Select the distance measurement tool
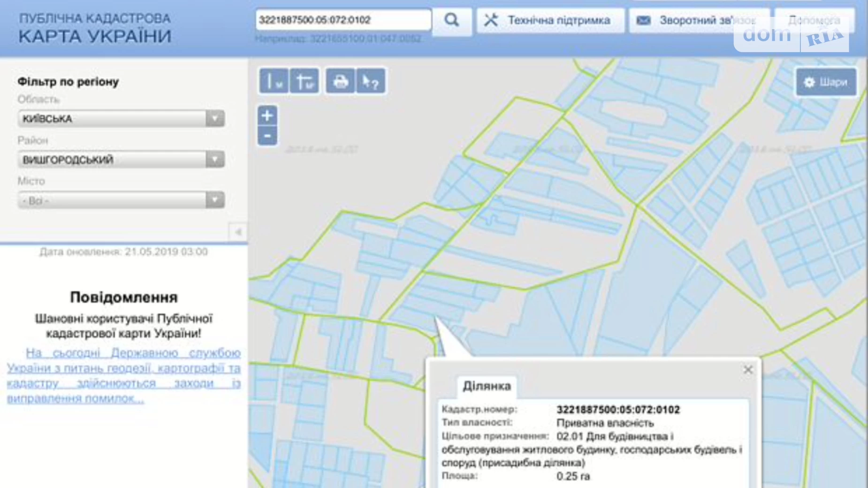 click(x=274, y=82)
